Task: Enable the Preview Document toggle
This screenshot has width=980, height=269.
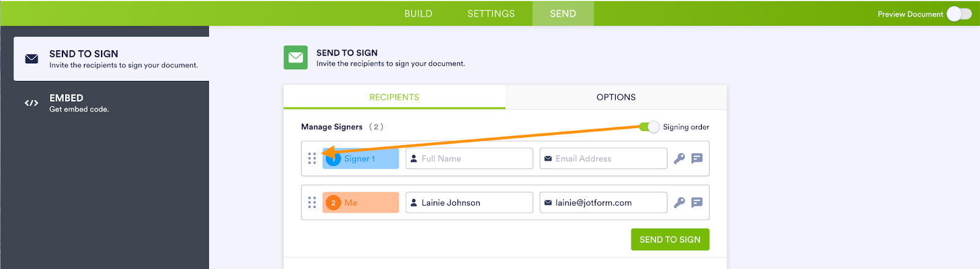Action: tap(959, 14)
